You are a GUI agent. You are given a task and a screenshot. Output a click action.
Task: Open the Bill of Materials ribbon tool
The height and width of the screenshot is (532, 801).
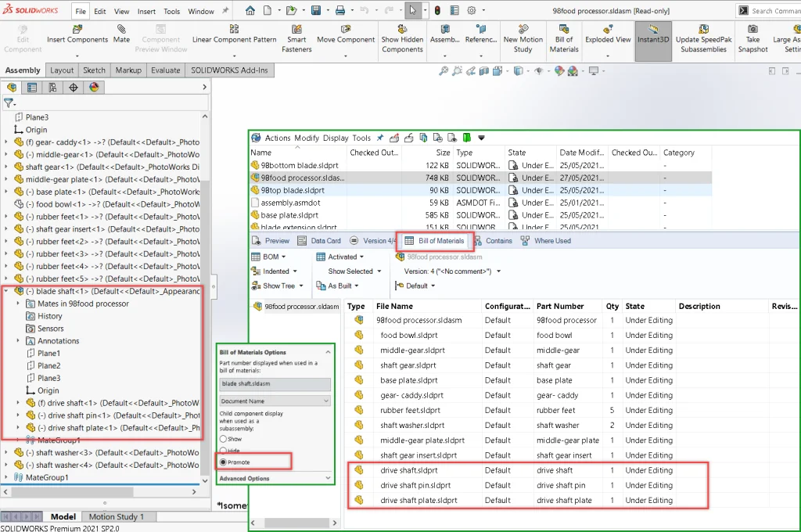point(564,38)
